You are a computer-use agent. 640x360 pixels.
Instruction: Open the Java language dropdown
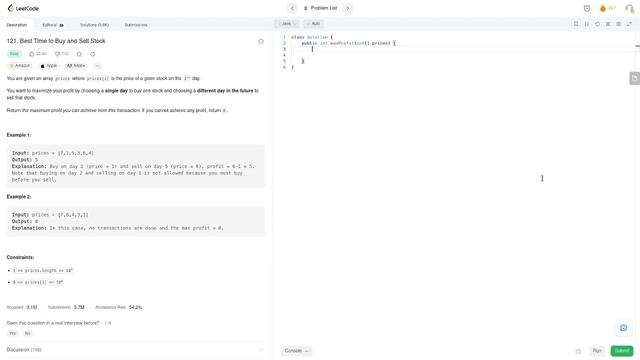288,24
